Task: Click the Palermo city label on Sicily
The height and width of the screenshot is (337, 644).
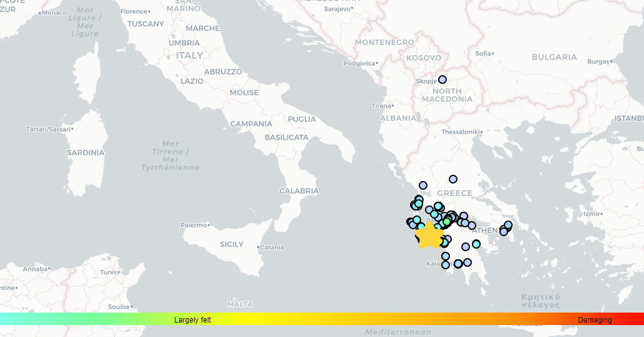Action: pyautogui.click(x=193, y=225)
